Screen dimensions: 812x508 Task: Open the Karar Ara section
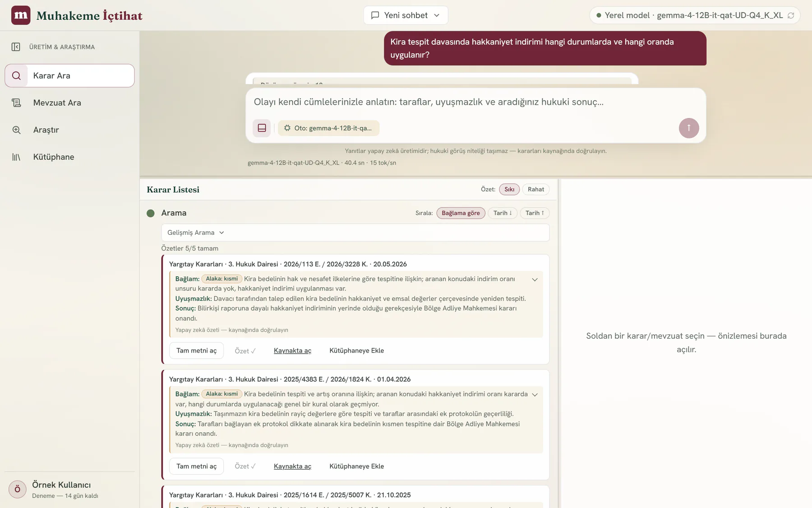[69, 75]
